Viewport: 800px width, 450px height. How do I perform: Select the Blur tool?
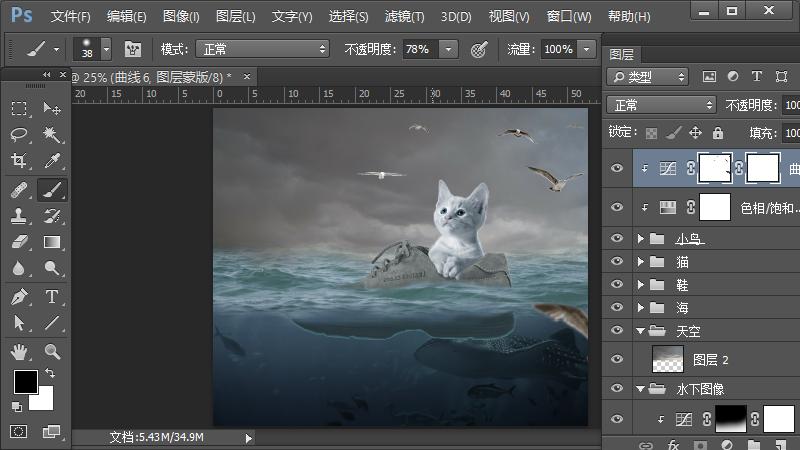coord(19,268)
